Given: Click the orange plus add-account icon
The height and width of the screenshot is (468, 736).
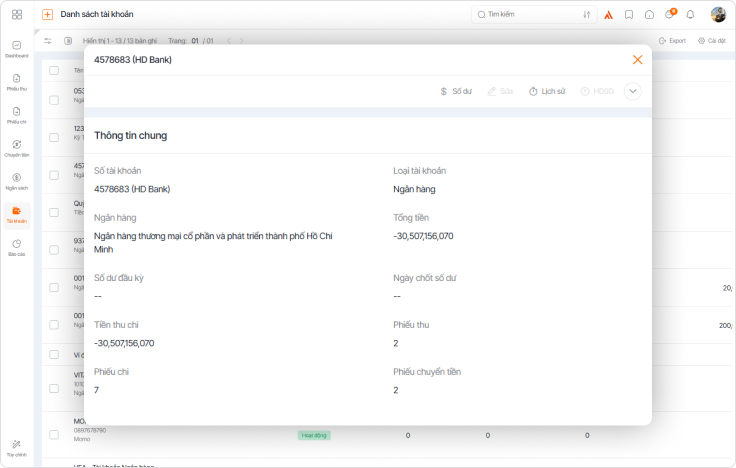Looking at the screenshot, I should pos(47,15).
